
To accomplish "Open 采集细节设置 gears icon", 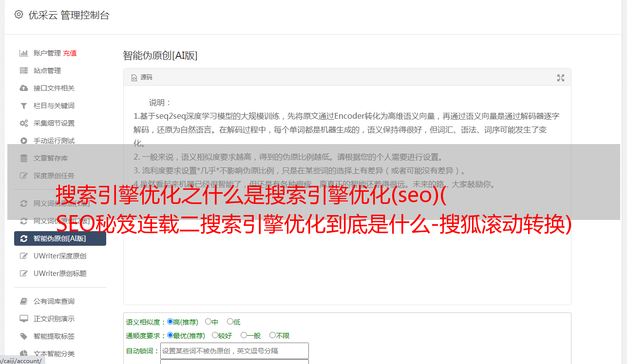I will (x=23, y=123).
